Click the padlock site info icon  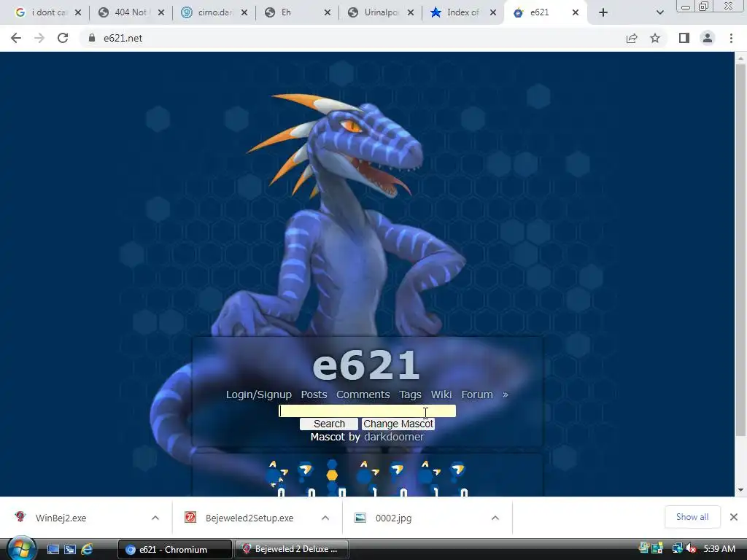point(91,38)
